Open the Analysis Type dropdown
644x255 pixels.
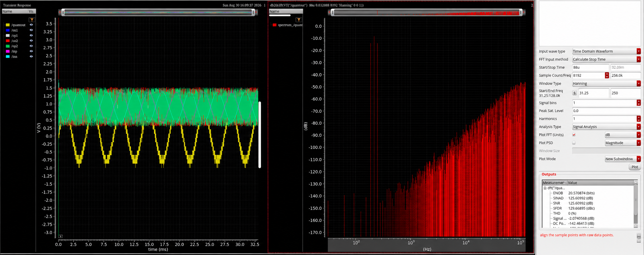click(x=606, y=127)
